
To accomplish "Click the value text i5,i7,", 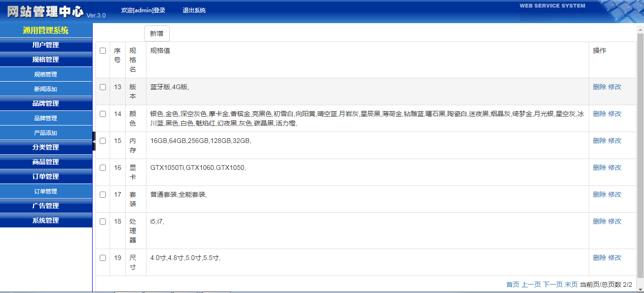I will tap(157, 221).
